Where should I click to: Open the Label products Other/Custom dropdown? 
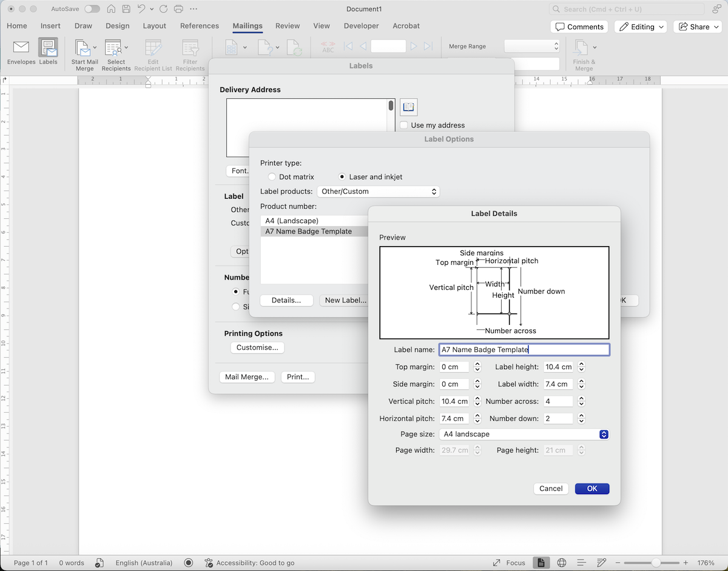[x=378, y=191]
